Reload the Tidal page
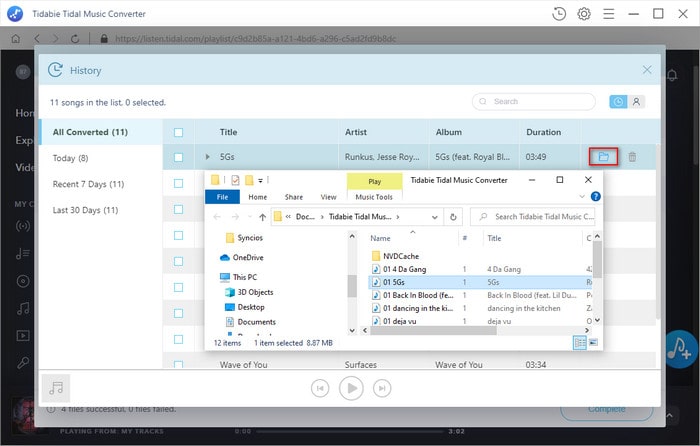The width and height of the screenshot is (700, 446). [x=75, y=39]
